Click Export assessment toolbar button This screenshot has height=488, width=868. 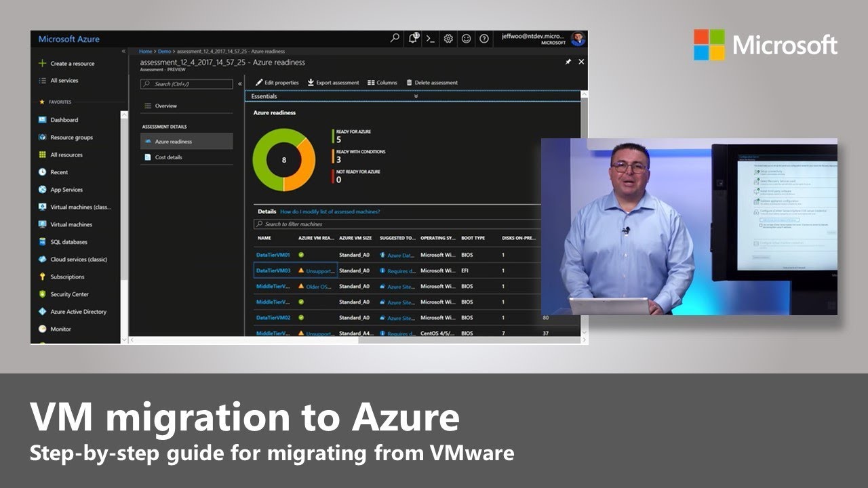coord(333,83)
